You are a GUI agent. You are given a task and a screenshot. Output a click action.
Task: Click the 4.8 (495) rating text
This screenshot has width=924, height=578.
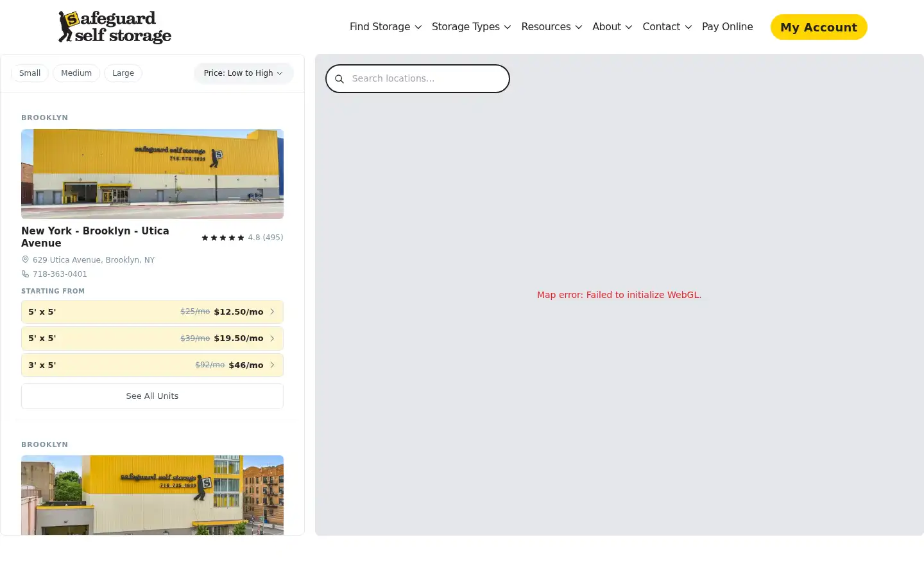[266, 238]
